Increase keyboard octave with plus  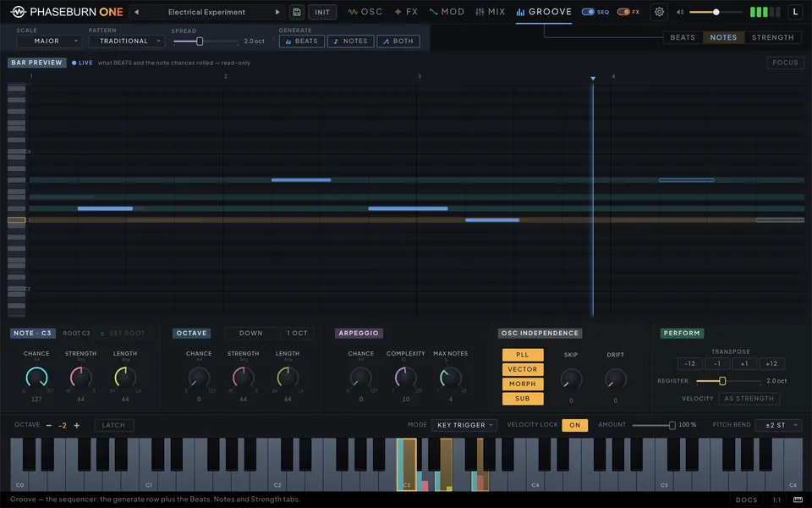pos(77,425)
